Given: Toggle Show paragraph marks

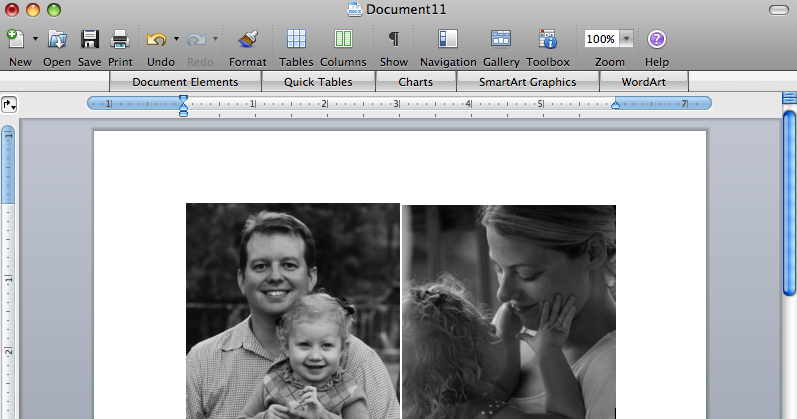Looking at the screenshot, I should click(x=393, y=39).
